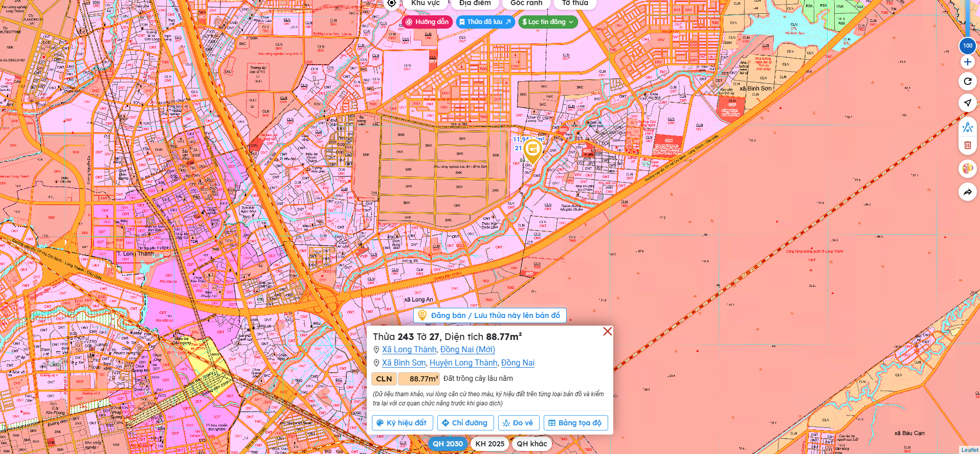Open the Địa điểm search tab
This screenshot has width=980, height=454.
475,4
